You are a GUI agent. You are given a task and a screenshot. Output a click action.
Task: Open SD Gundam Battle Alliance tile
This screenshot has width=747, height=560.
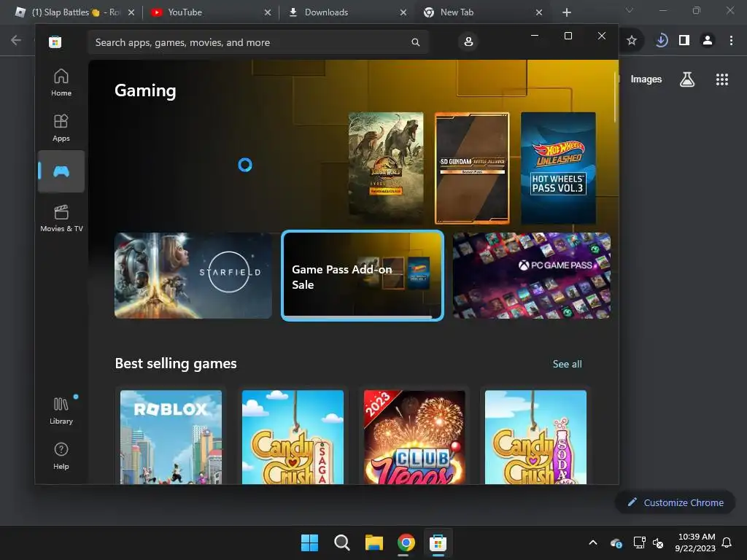tap(472, 168)
